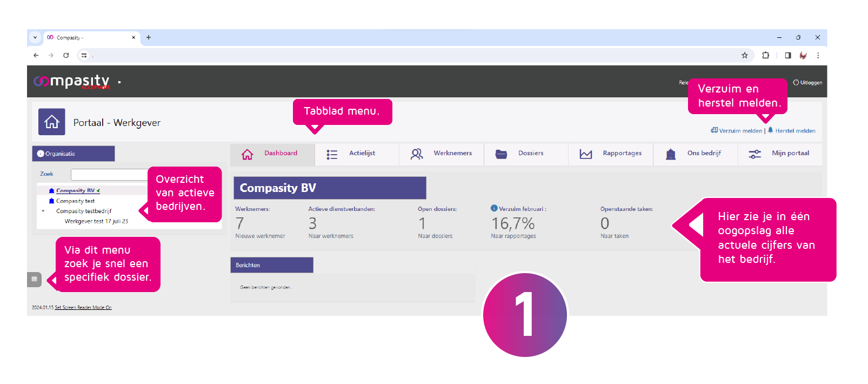Open the Dashboard tab
The image size is (868, 384).
pyautogui.click(x=272, y=154)
